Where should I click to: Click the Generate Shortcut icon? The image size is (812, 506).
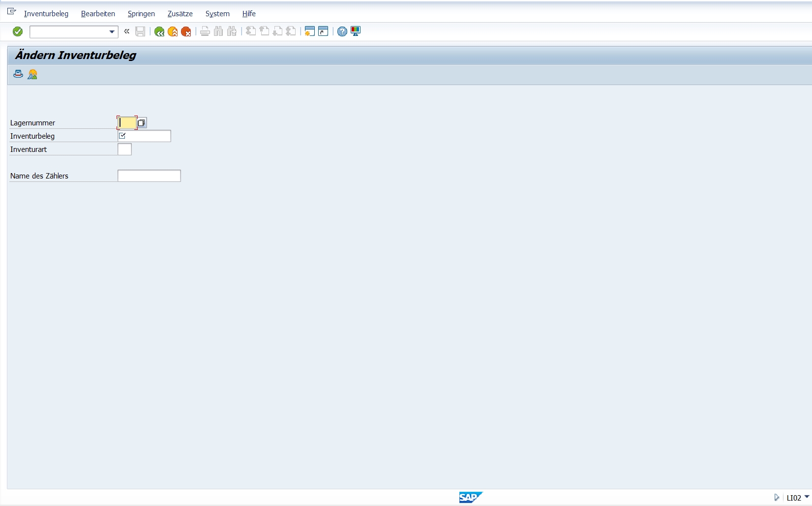point(323,31)
